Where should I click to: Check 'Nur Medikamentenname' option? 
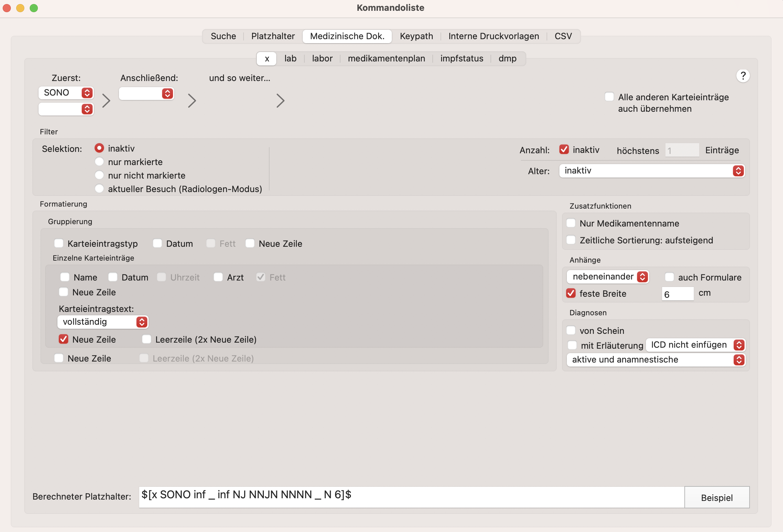[x=571, y=223]
